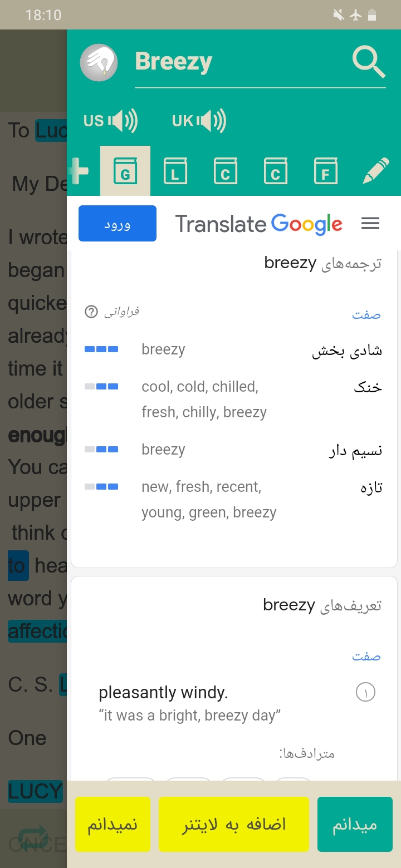Tap the صفت label under translations

point(366,314)
